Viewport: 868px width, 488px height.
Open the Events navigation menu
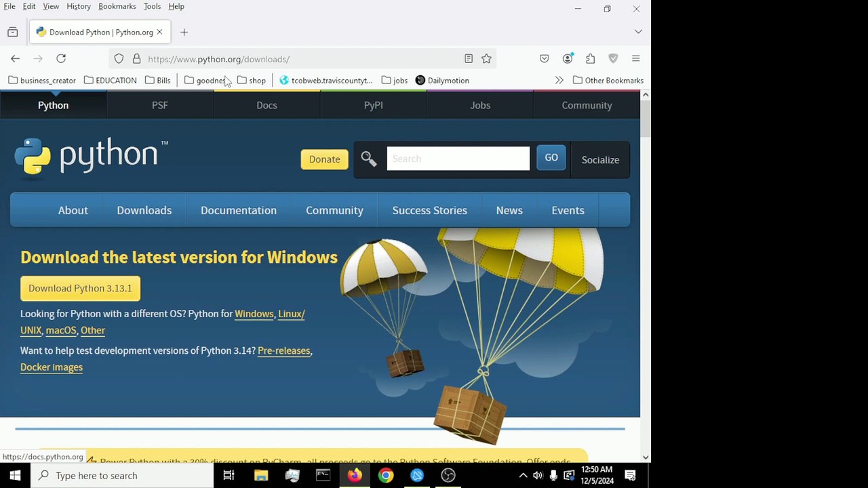[x=568, y=210]
